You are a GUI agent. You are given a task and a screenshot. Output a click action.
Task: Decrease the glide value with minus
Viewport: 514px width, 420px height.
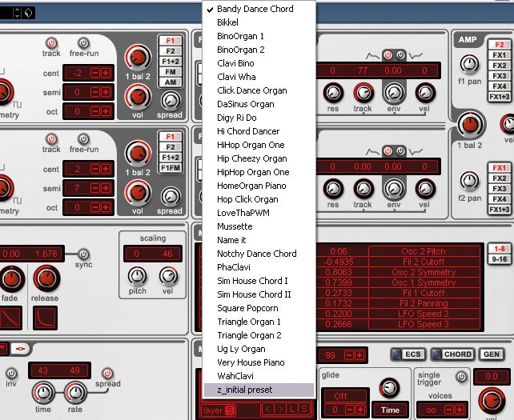349,410
